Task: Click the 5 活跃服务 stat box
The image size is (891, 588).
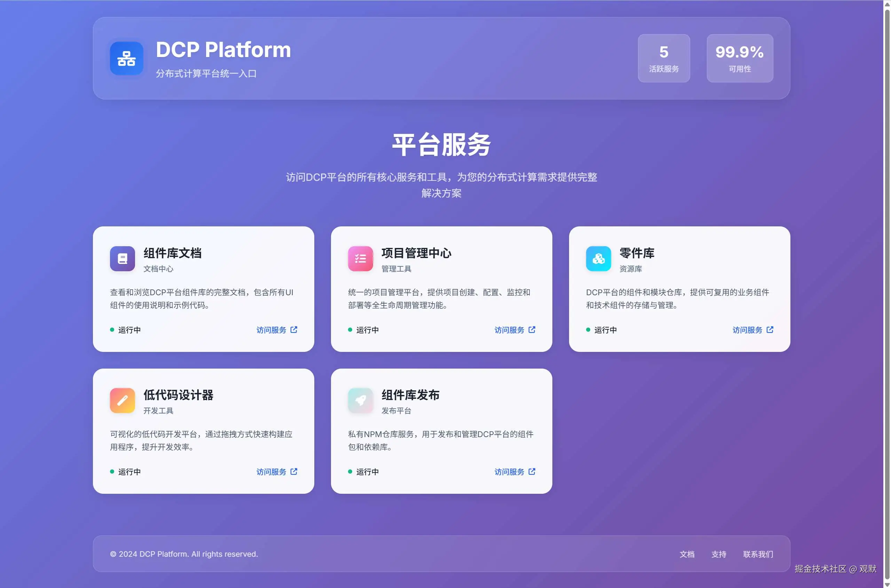Action: click(664, 58)
